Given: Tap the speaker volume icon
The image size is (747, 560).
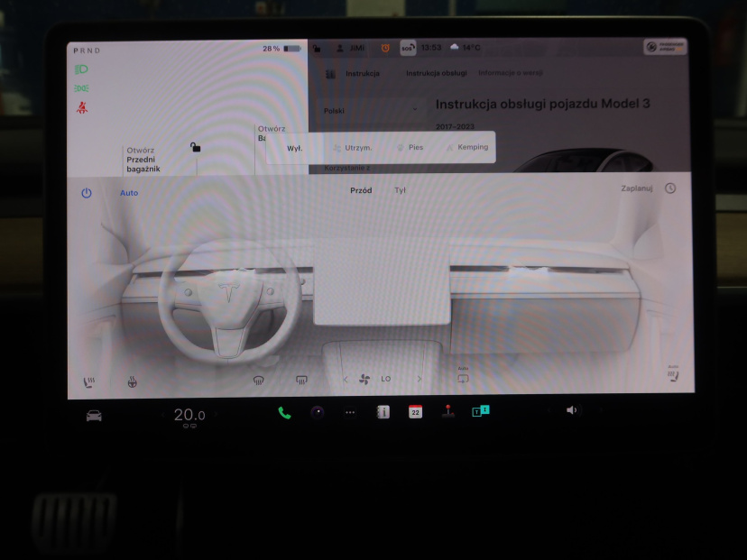Looking at the screenshot, I should [x=572, y=410].
